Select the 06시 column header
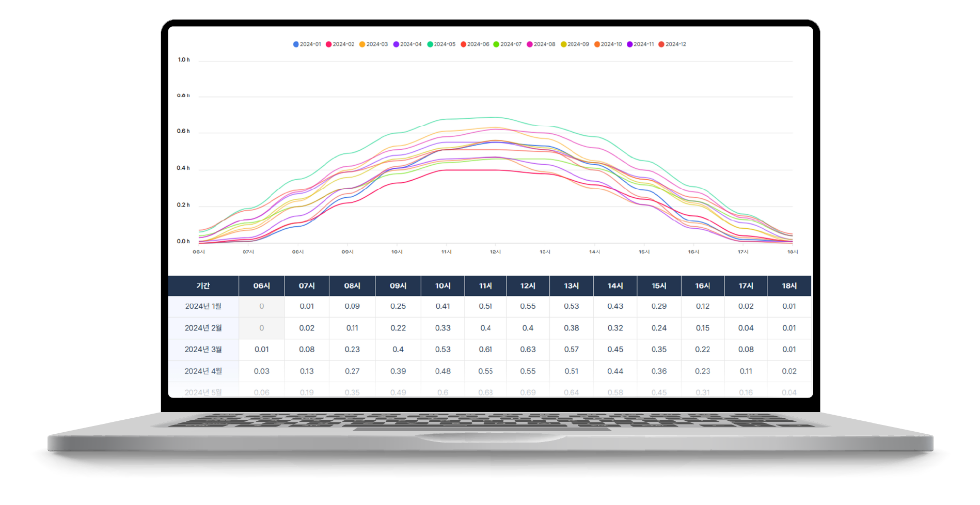This screenshot has height=505, width=980. [x=262, y=286]
